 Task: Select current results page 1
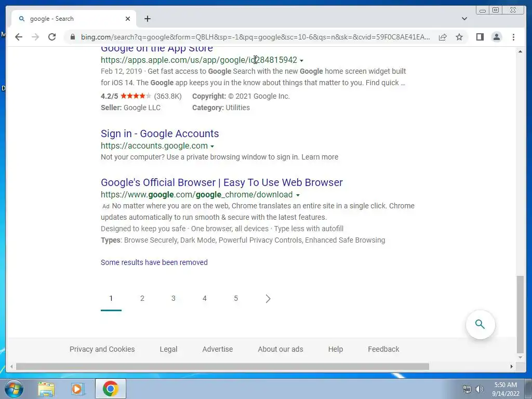(x=111, y=298)
